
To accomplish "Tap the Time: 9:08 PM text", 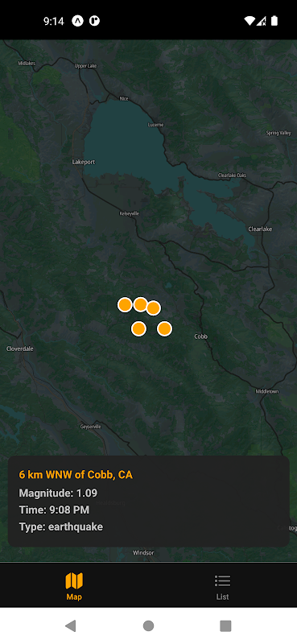I will pos(54,510).
